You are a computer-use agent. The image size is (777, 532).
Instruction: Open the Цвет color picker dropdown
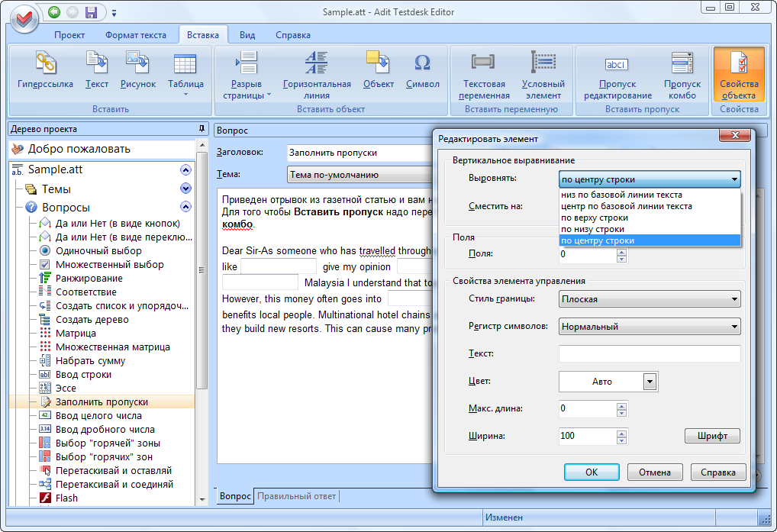pyautogui.click(x=650, y=382)
